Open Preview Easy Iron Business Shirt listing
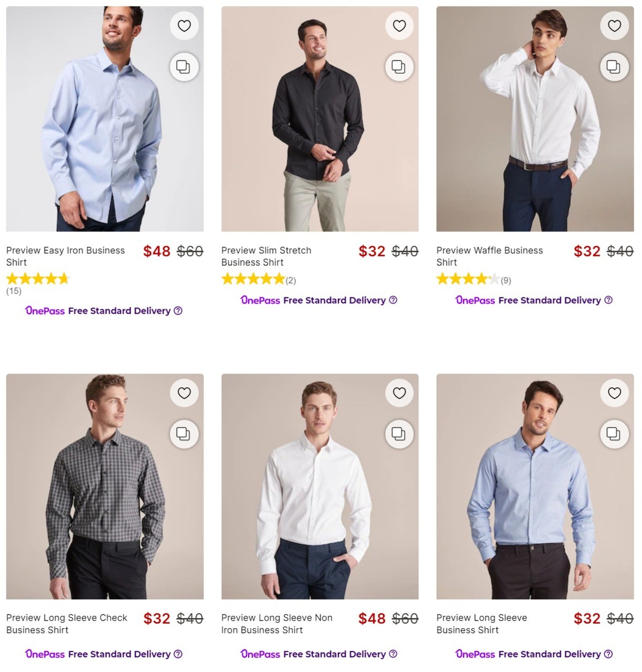Image resolution: width=642 pixels, height=672 pixels. tap(65, 256)
